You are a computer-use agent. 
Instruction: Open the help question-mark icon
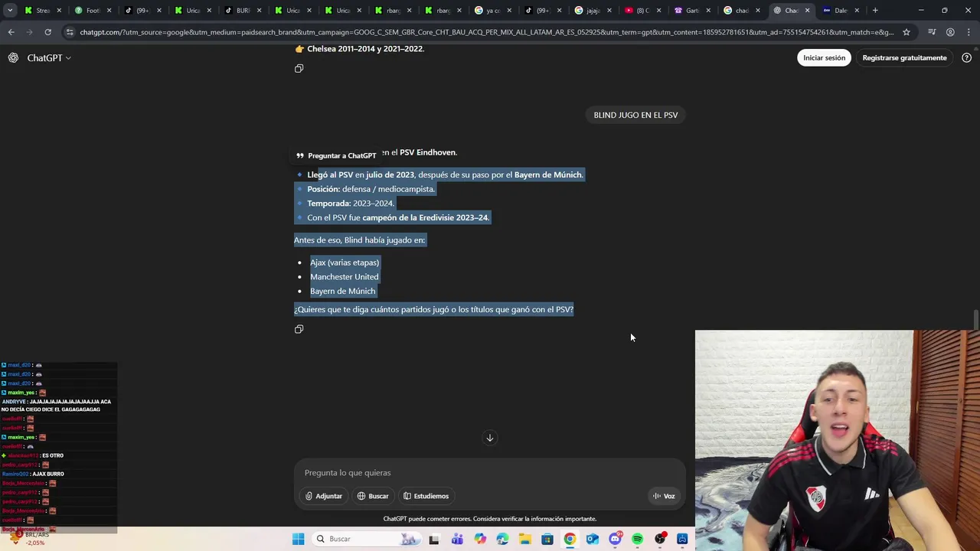[966, 58]
